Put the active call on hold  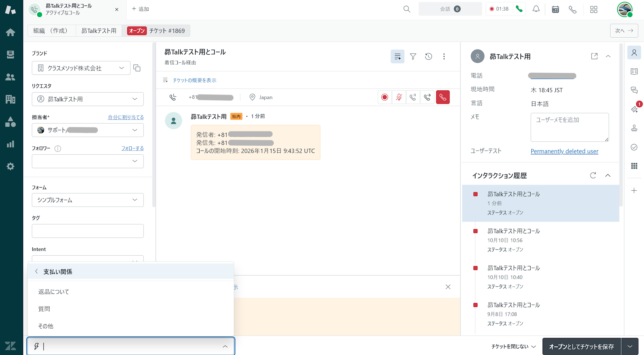pos(413,97)
